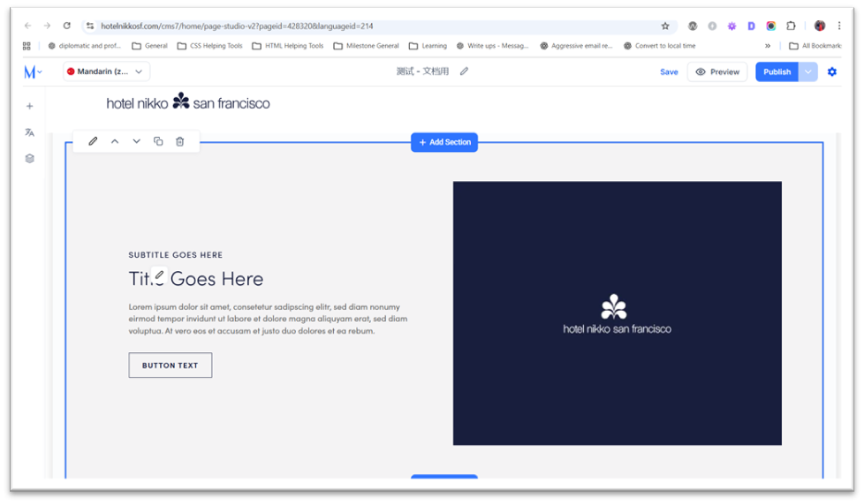
Task: Open Milestone General bookmark folder
Action: [x=367, y=46]
